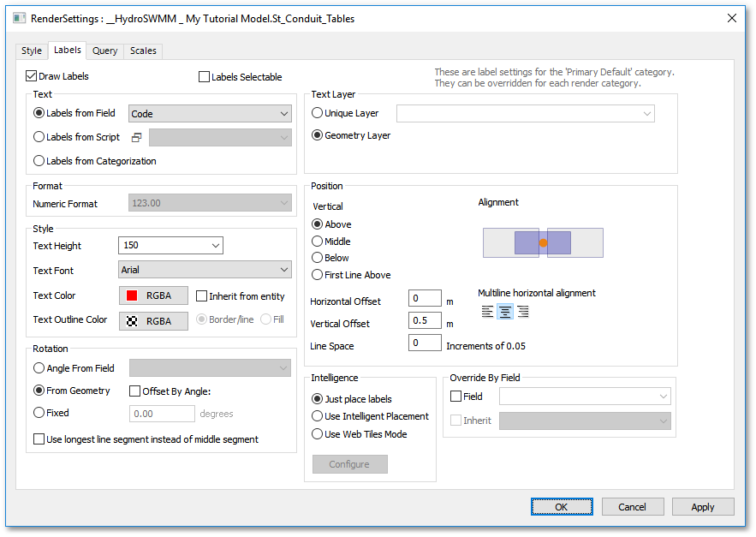Image resolution: width=756 pixels, height=537 pixels.
Task: Click the Vertical Offset input field
Action: (x=425, y=320)
